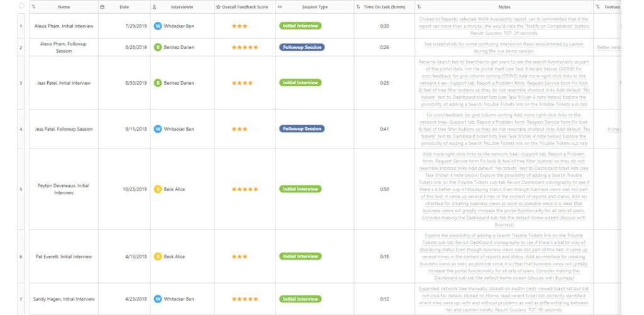Click Beck Alice avatar in Peyton Devereaux row
This screenshot has width=644, height=315.
[x=158, y=189]
